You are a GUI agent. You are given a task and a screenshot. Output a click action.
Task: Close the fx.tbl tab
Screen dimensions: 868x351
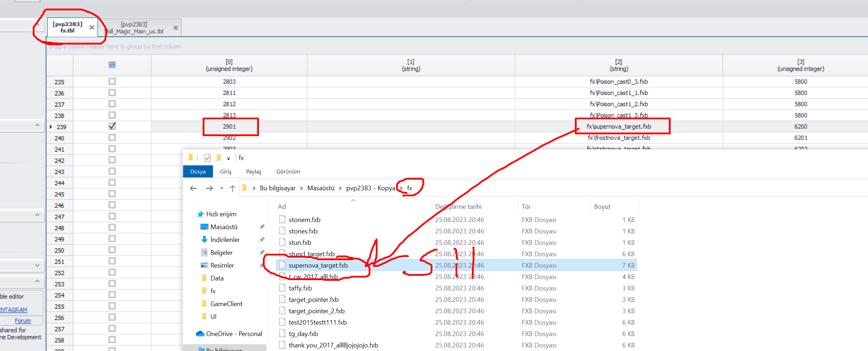pos(92,27)
